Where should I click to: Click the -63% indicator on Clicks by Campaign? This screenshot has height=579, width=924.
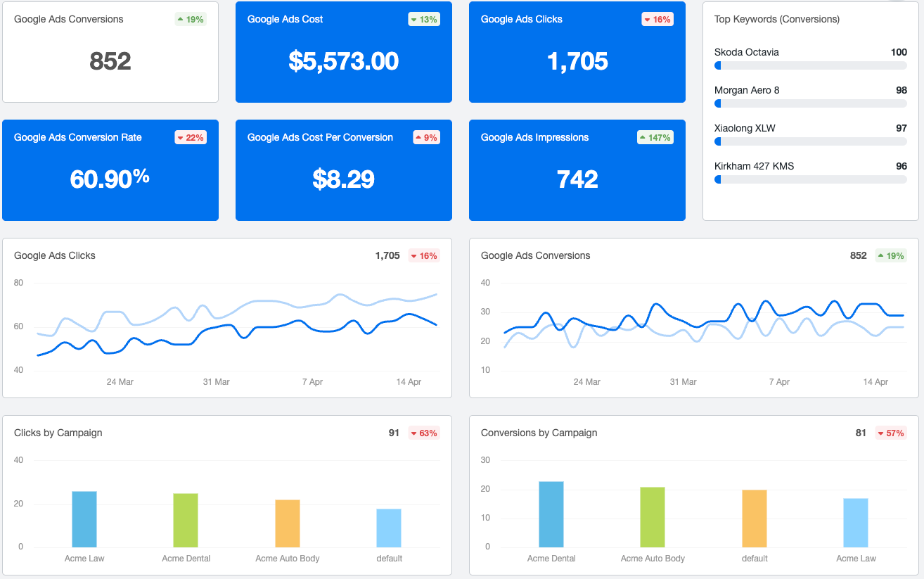click(423, 433)
